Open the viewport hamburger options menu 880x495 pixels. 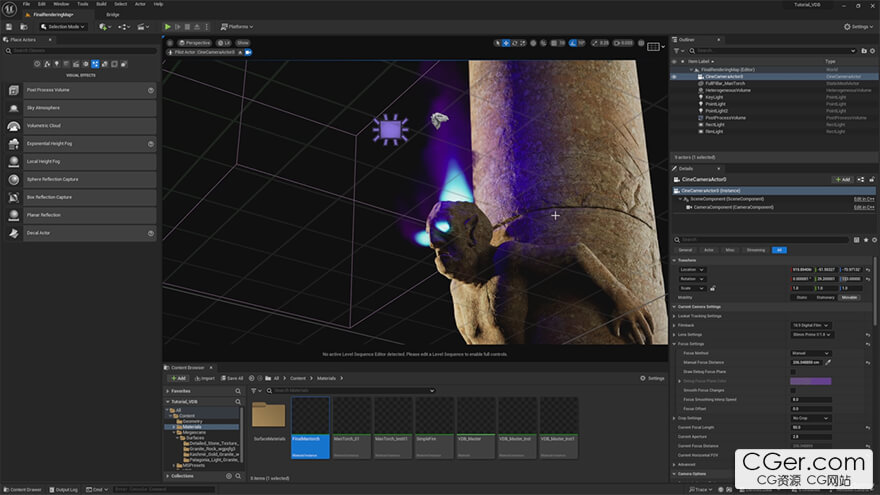click(170, 43)
